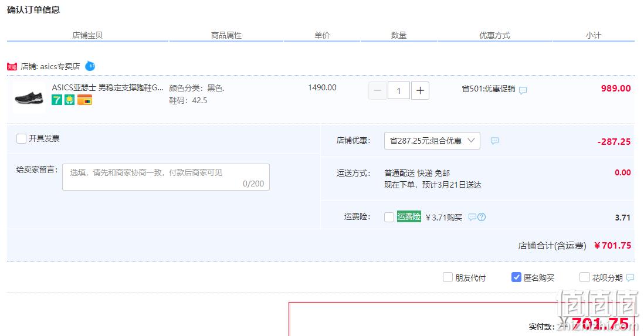Open the info bubble next to 花呗分期
This screenshot has height=336, width=644.
click(x=630, y=278)
